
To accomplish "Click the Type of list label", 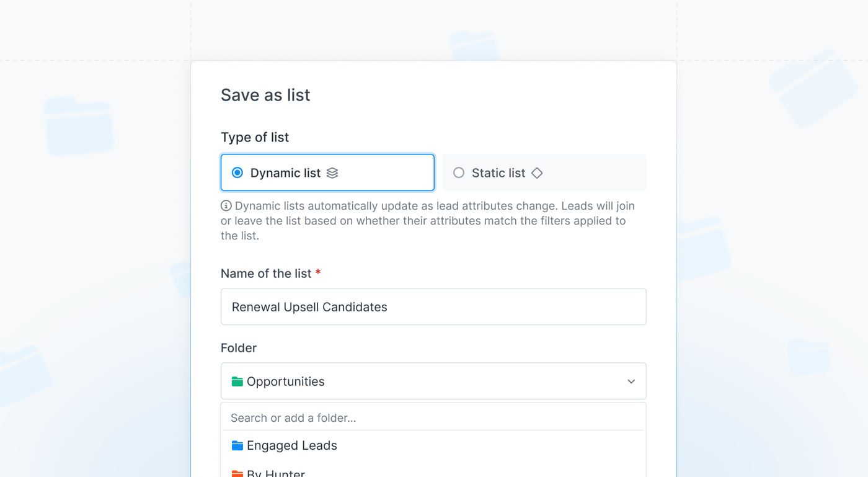I will tap(254, 137).
